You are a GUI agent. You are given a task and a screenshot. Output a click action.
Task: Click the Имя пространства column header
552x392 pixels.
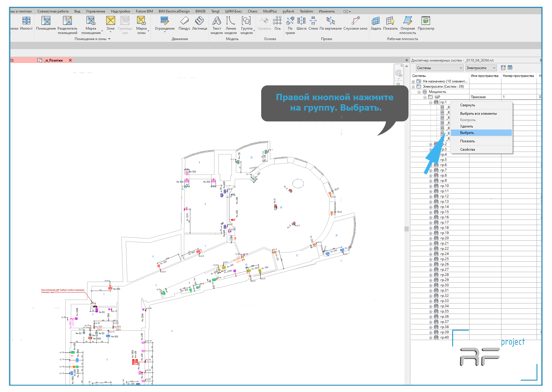coord(485,76)
